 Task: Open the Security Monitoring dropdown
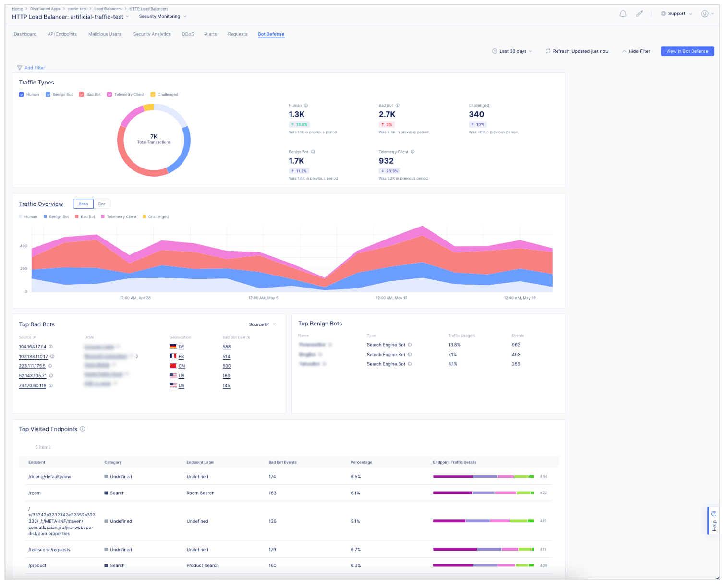click(x=163, y=17)
